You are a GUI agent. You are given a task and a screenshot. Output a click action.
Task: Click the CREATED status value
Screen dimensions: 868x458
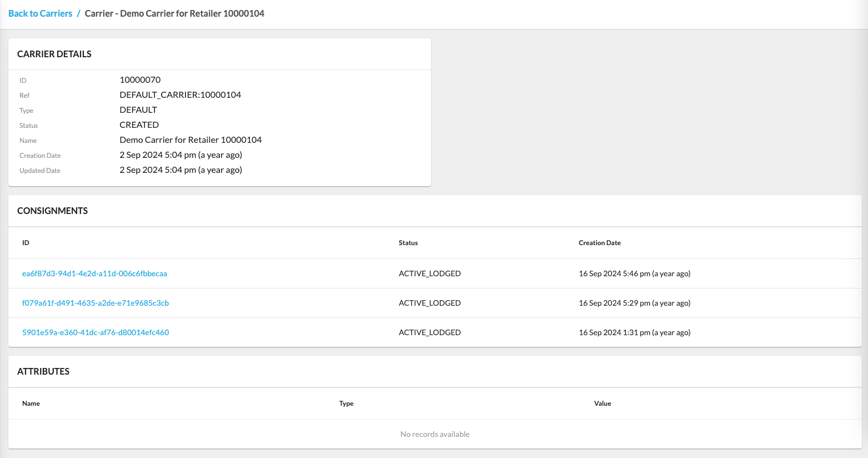click(139, 125)
